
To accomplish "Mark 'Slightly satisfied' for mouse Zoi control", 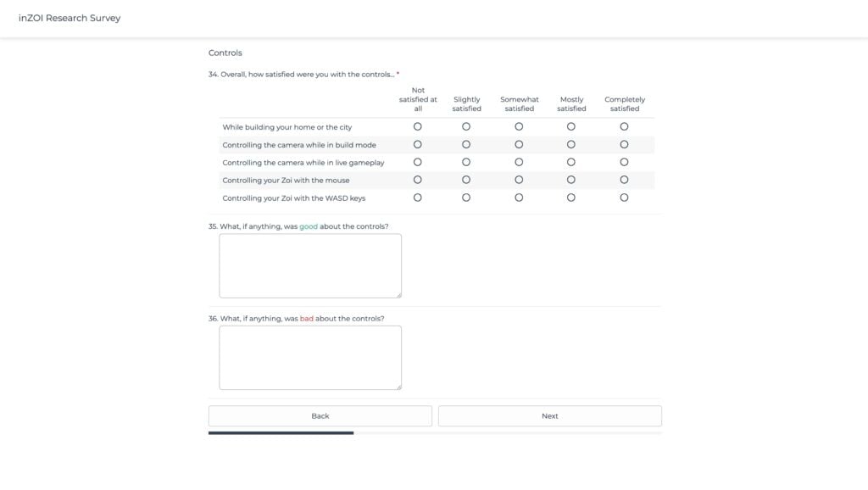I will 466,180.
